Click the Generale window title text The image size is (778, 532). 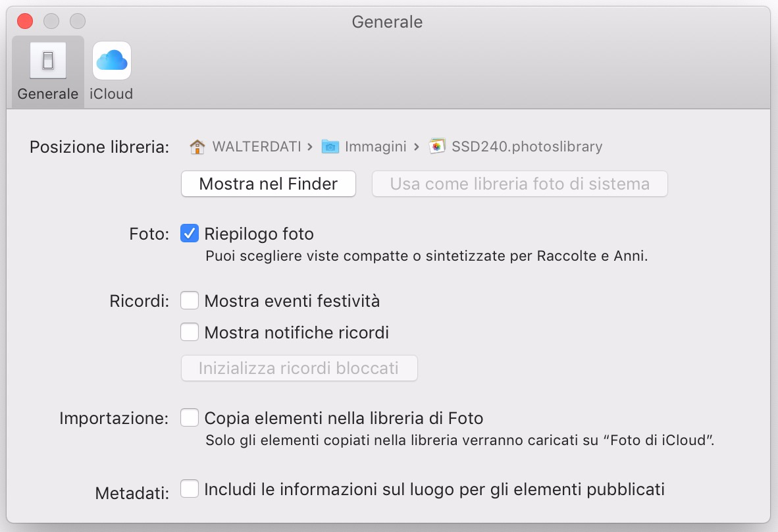[x=387, y=22]
